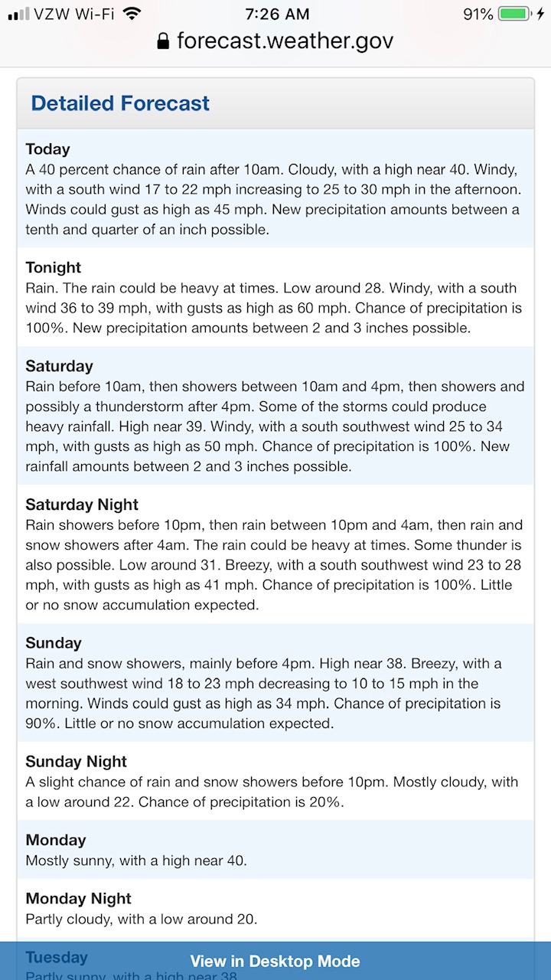
Task: Tap the cellular signal bars icon
Action: (x=18, y=14)
